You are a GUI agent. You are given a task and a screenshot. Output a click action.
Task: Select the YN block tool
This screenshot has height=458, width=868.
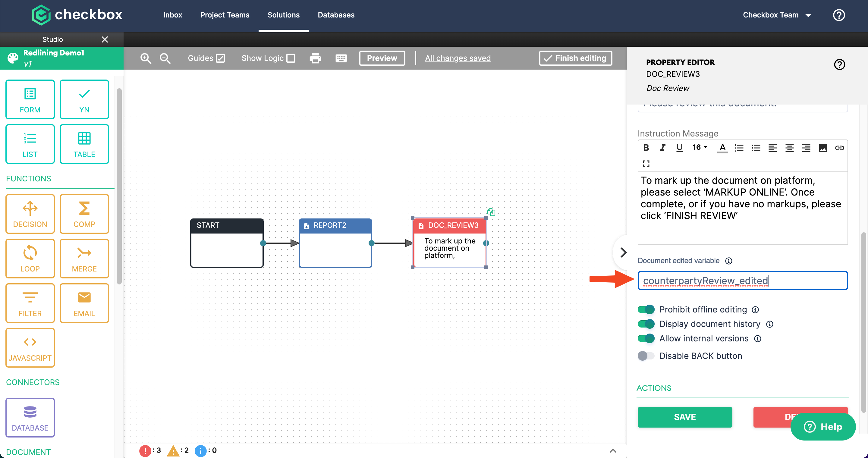pyautogui.click(x=84, y=99)
